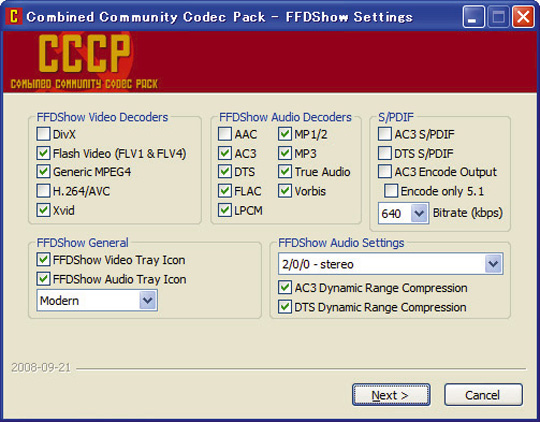Disable the FFDShow Video Tray Icon
Image resolution: width=540 pixels, height=422 pixels.
(x=43, y=259)
